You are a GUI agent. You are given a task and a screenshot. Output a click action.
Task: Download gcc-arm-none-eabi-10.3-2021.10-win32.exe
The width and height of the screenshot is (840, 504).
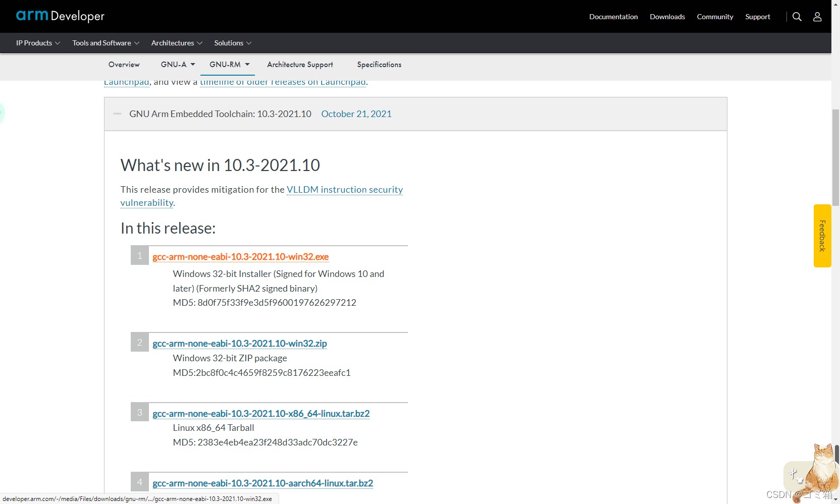pyautogui.click(x=240, y=257)
